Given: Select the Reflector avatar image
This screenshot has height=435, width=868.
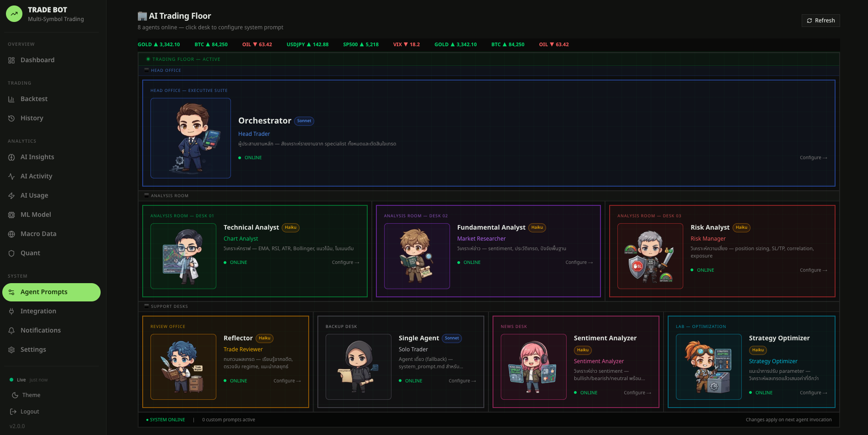Looking at the screenshot, I should coord(183,367).
